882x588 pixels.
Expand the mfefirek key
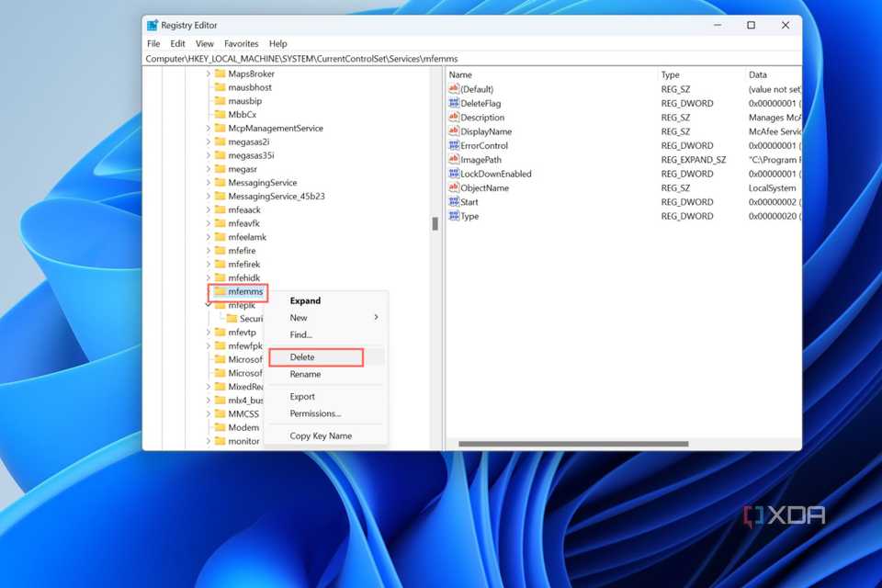coord(209,264)
